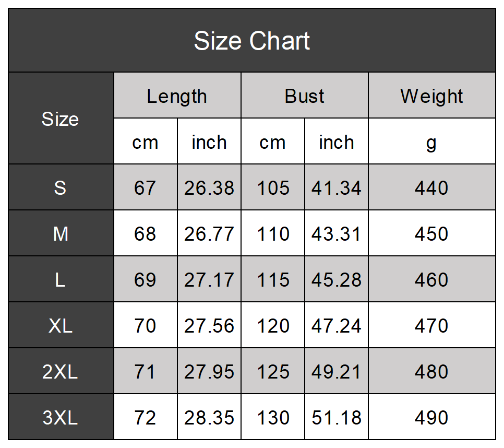Select the L size row label
The width and height of the screenshot is (504, 448).
pyautogui.click(x=61, y=280)
